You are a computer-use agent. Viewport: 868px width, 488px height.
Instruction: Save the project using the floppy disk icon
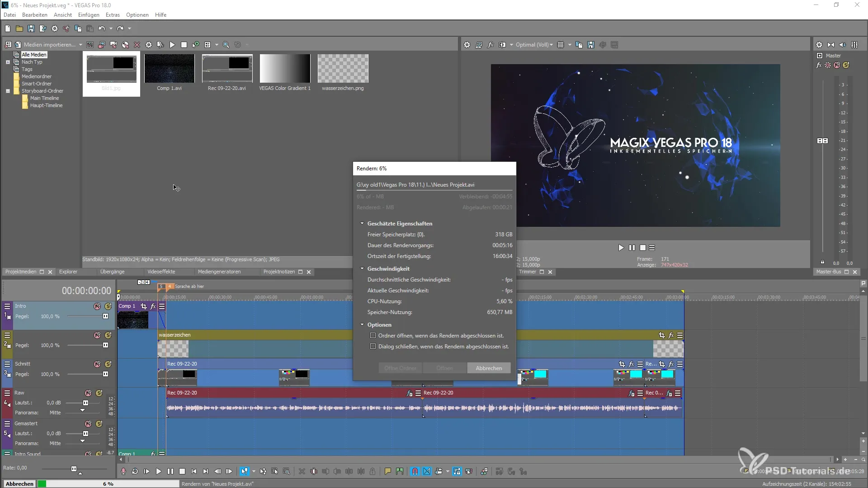31,28
